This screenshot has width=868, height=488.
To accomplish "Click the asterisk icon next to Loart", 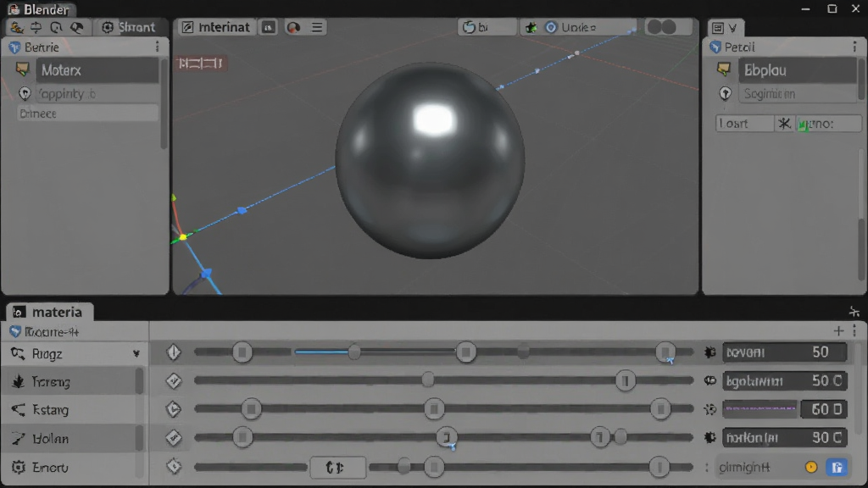I will pyautogui.click(x=784, y=124).
